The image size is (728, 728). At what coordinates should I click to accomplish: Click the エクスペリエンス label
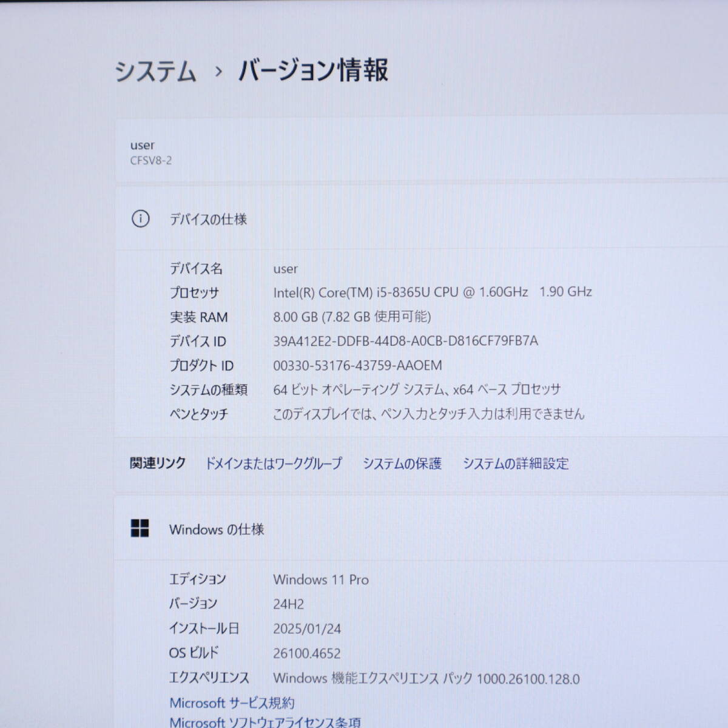click(x=209, y=678)
